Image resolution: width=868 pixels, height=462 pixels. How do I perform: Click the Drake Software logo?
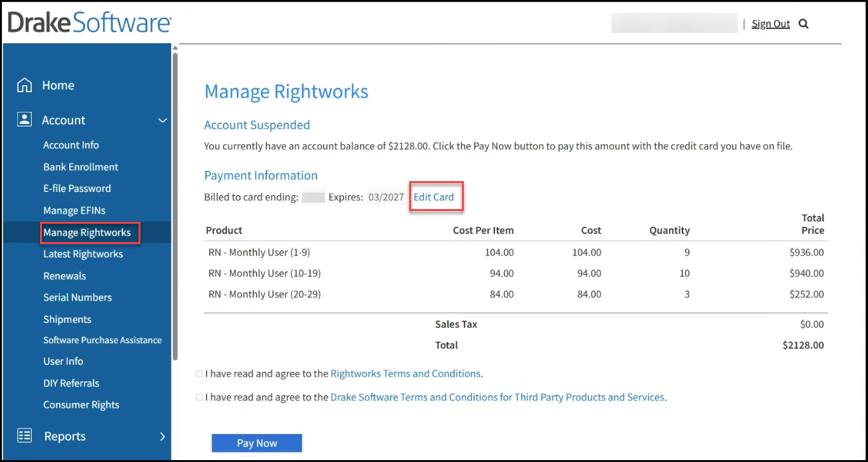[x=90, y=24]
